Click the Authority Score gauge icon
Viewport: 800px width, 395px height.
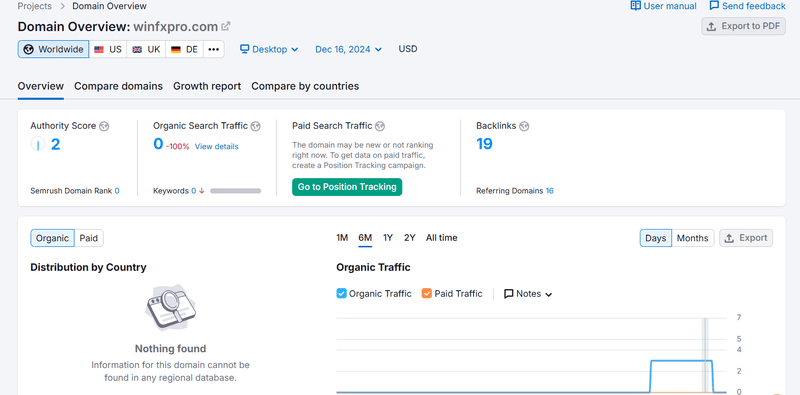pos(38,144)
